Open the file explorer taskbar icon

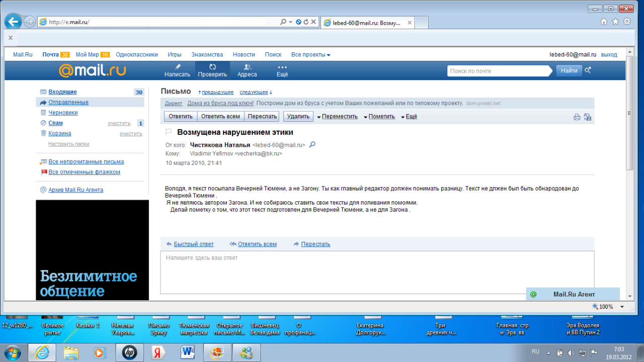pos(71,352)
